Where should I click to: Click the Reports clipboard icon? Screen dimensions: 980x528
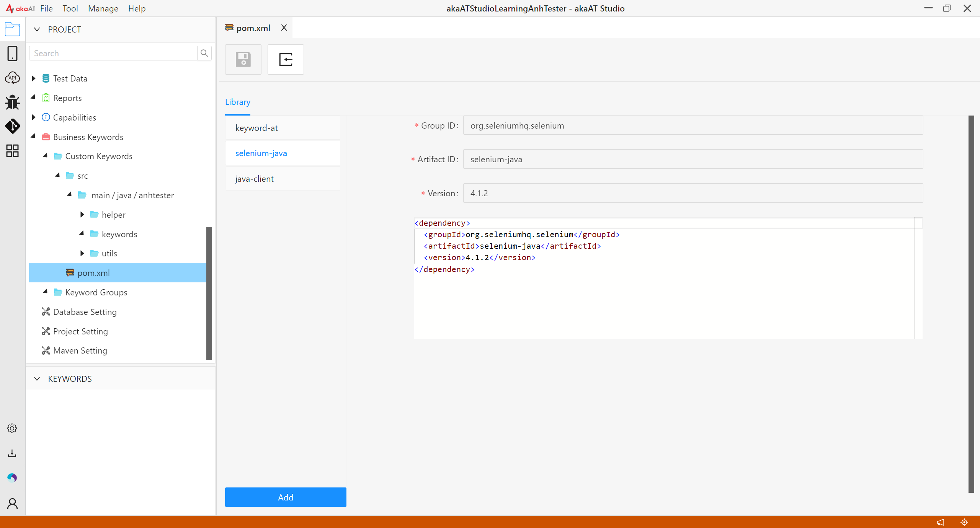click(x=46, y=98)
